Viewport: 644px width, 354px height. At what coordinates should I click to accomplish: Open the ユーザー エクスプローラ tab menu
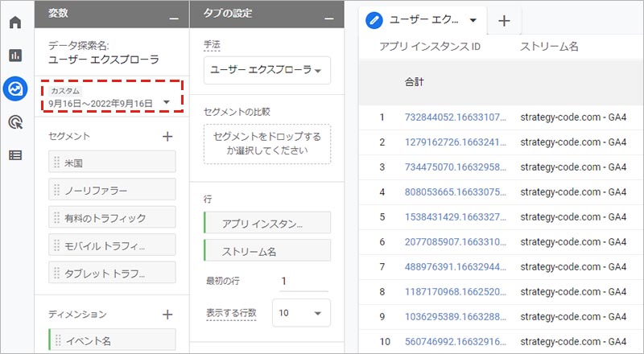click(x=473, y=20)
